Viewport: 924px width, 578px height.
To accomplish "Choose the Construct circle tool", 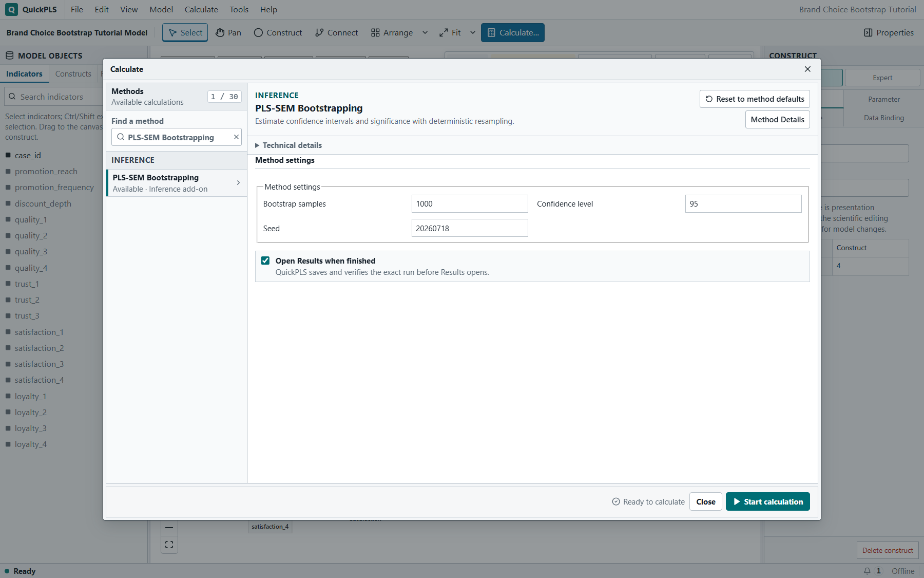I will pos(278,32).
